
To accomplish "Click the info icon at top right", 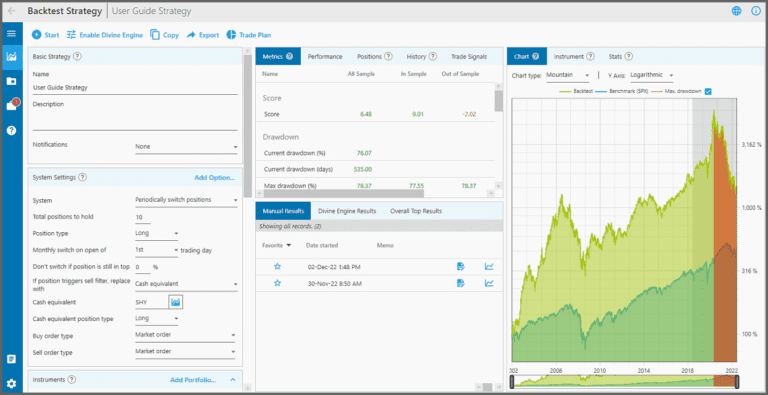I will (756, 11).
